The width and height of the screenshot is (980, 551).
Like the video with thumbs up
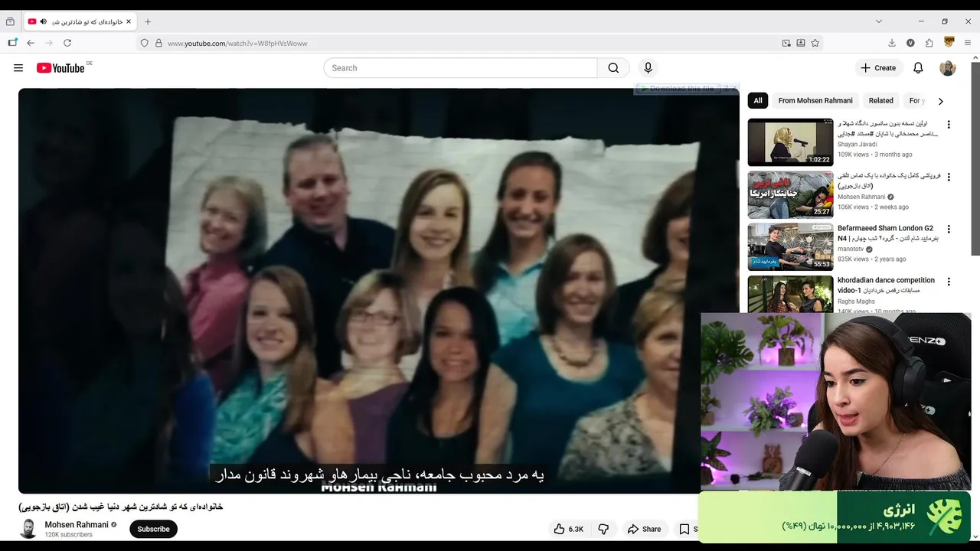pos(568,529)
